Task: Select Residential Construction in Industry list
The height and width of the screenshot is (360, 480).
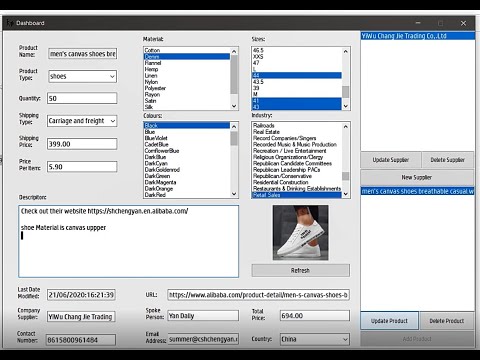Action: [297, 183]
